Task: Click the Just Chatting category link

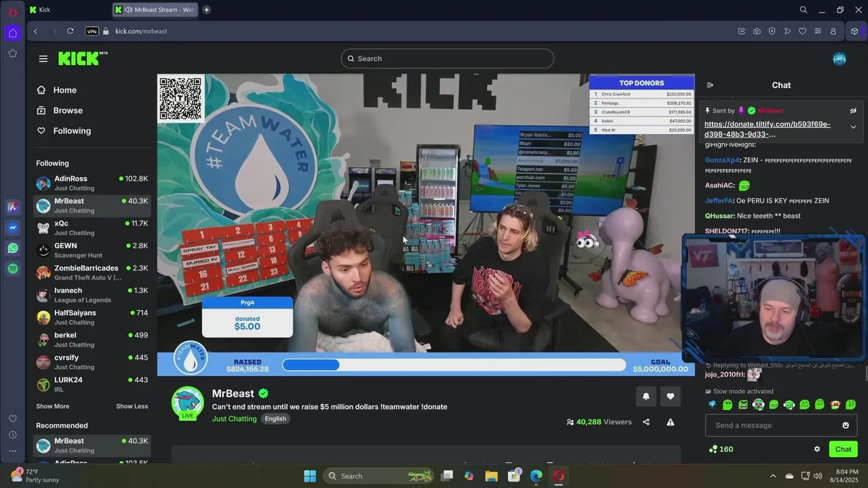Action: pyautogui.click(x=234, y=419)
